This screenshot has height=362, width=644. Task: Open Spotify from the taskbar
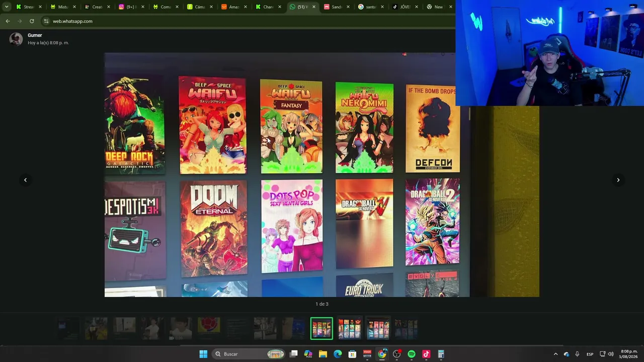412,354
